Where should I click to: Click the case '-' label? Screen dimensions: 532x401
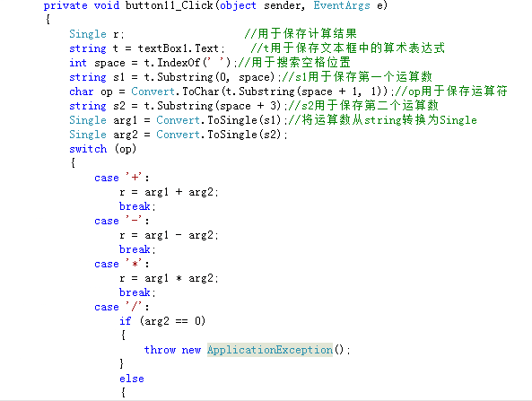click(x=121, y=221)
